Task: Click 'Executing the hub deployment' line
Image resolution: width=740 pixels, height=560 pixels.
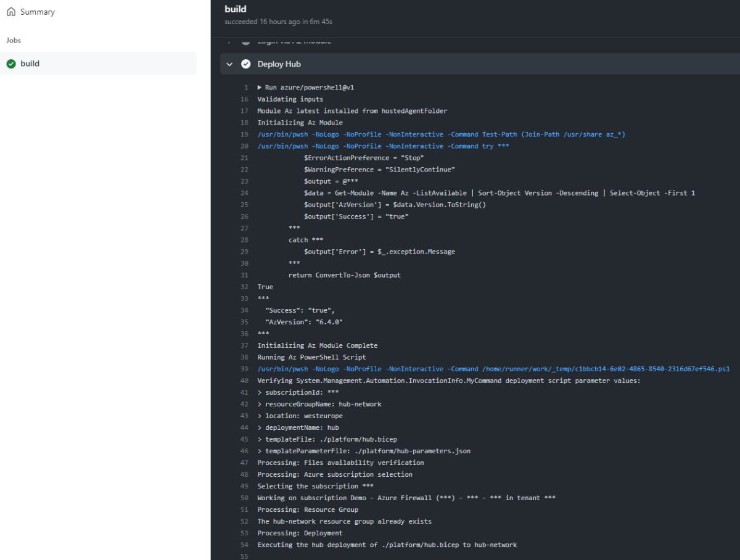Action: coord(387,545)
